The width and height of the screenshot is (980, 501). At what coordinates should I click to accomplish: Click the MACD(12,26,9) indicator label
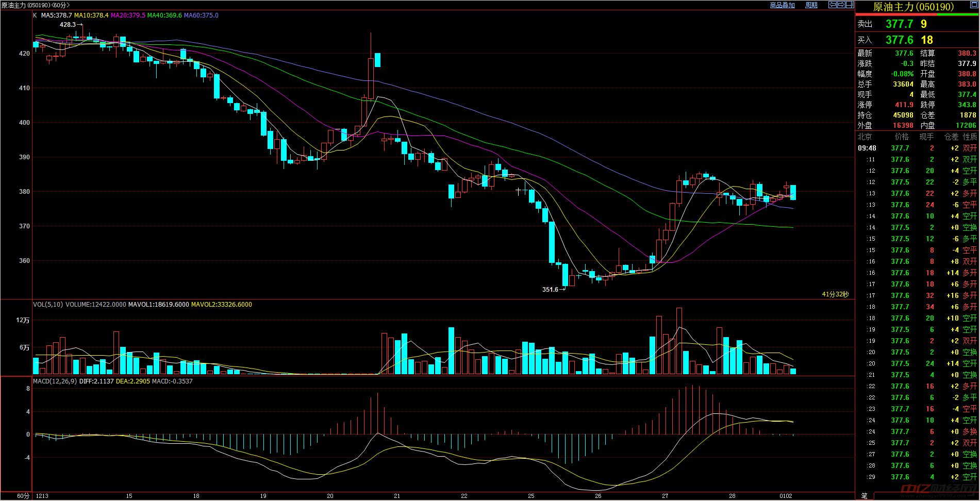click(55, 381)
